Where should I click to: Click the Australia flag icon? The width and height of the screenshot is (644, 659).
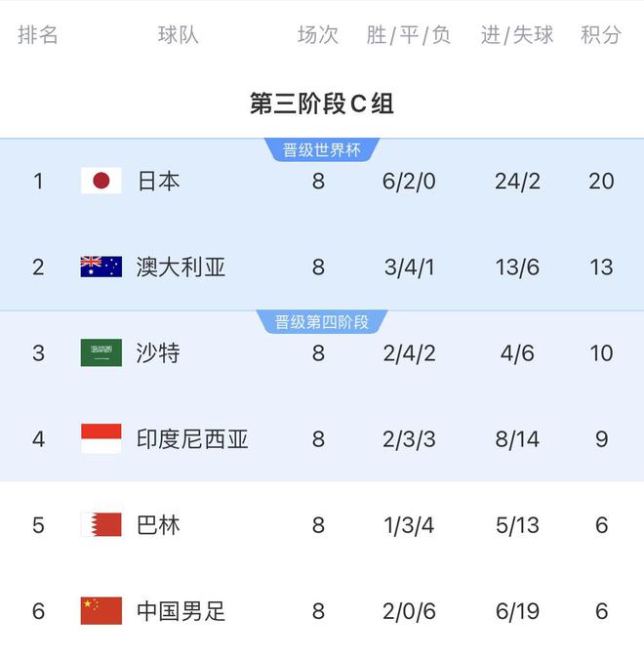[x=101, y=267]
